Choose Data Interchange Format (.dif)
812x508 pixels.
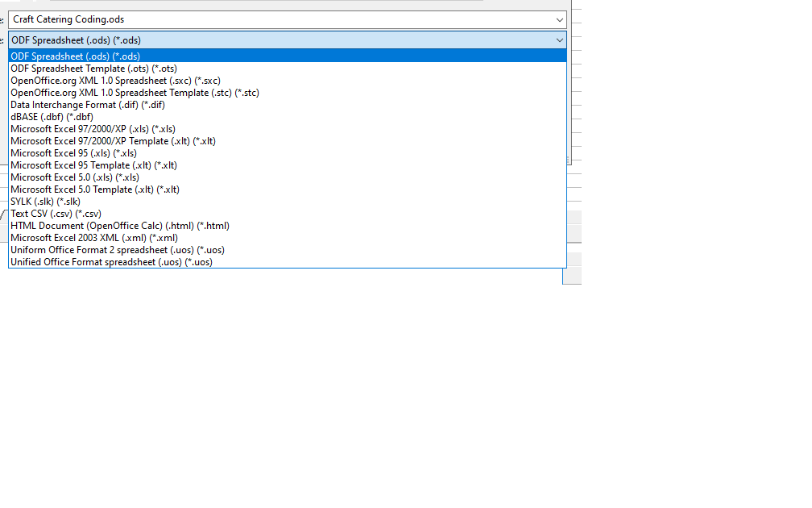[288, 105]
